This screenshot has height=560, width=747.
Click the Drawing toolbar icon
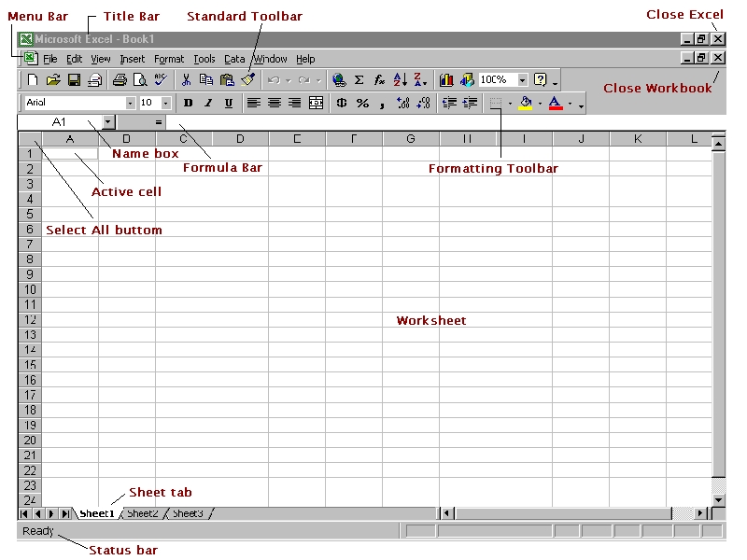pyautogui.click(x=467, y=79)
